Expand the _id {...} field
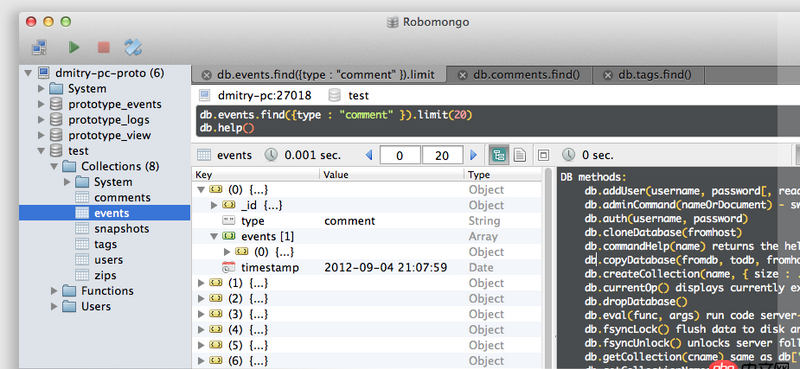 [x=214, y=205]
